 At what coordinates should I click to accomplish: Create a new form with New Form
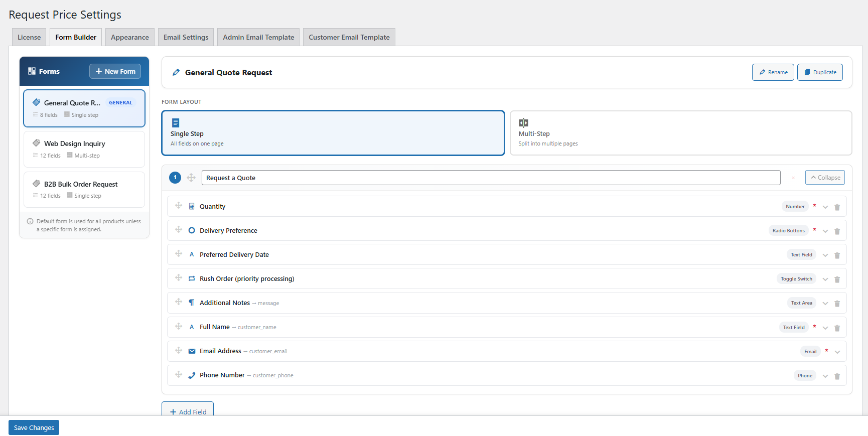(115, 71)
